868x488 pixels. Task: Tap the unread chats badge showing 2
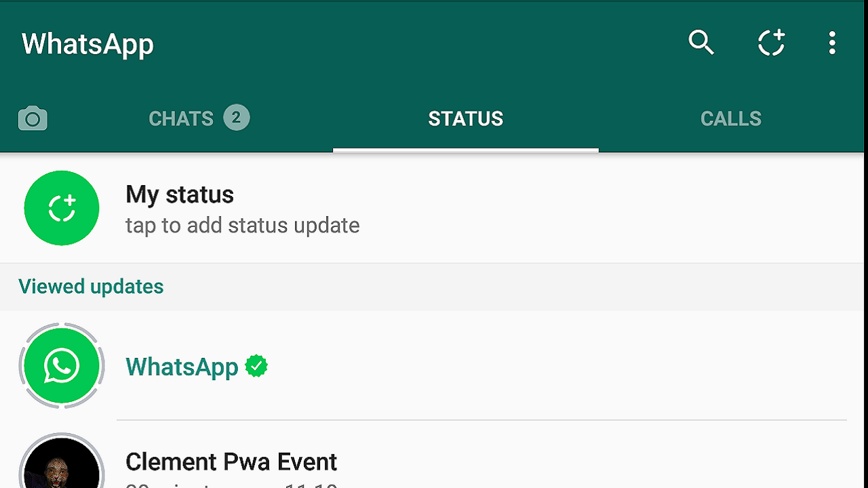[237, 118]
